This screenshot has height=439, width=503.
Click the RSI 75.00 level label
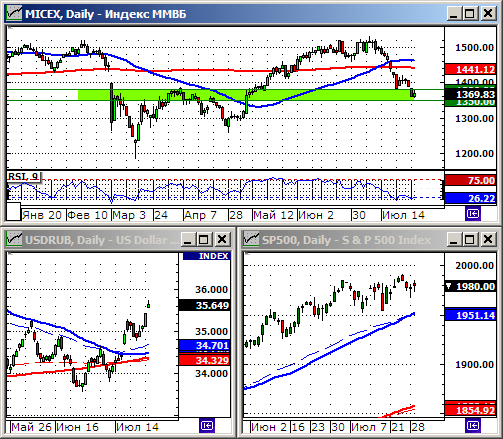coord(470,180)
